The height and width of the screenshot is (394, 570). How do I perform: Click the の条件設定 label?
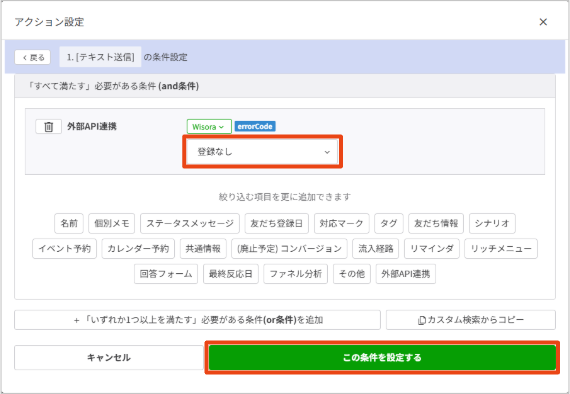pos(165,57)
